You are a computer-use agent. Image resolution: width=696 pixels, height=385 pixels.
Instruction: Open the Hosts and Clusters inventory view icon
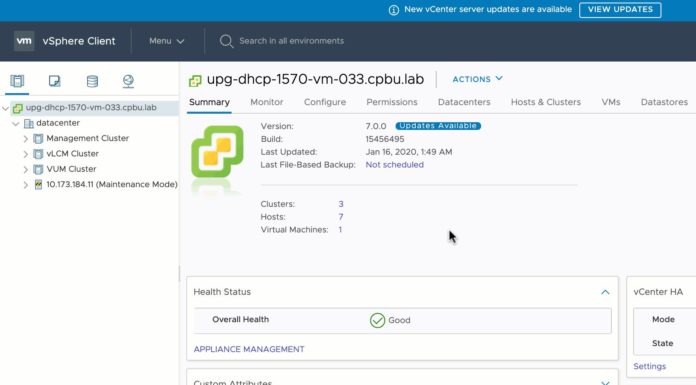(17, 81)
